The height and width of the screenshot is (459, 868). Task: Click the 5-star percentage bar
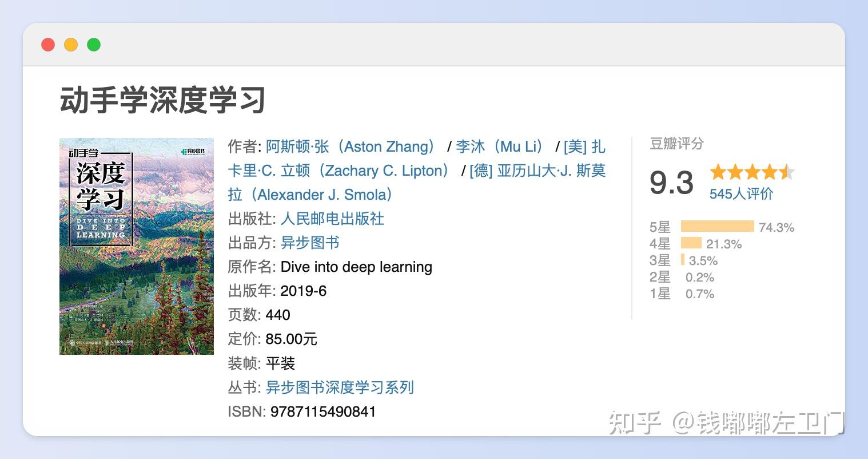(x=716, y=227)
